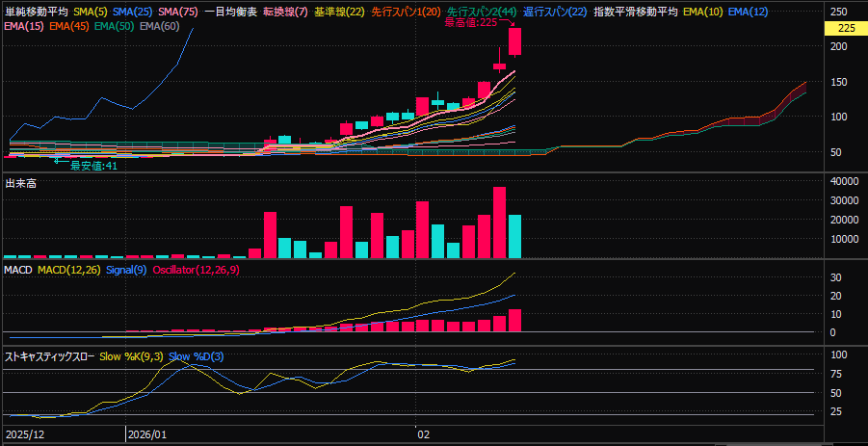Select the Signal(9) indicator label
This screenshot has width=868, height=446.
pyautogui.click(x=125, y=271)
